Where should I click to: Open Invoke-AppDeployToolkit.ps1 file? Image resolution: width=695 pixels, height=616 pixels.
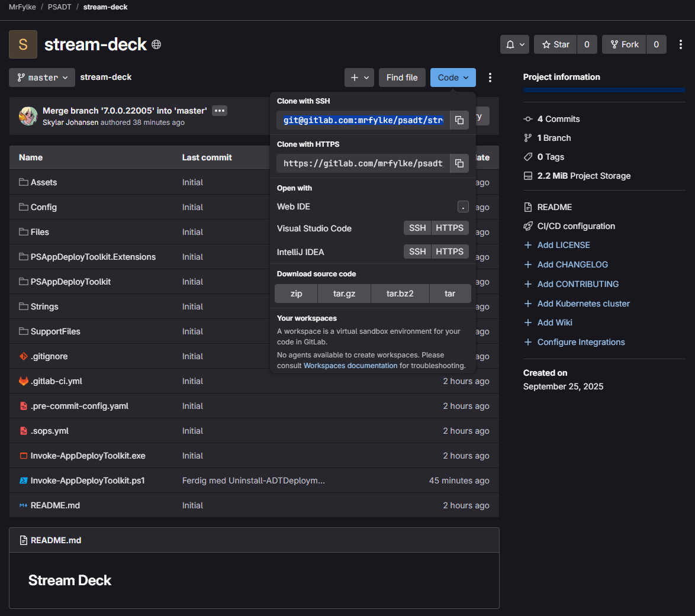(88, 480)
